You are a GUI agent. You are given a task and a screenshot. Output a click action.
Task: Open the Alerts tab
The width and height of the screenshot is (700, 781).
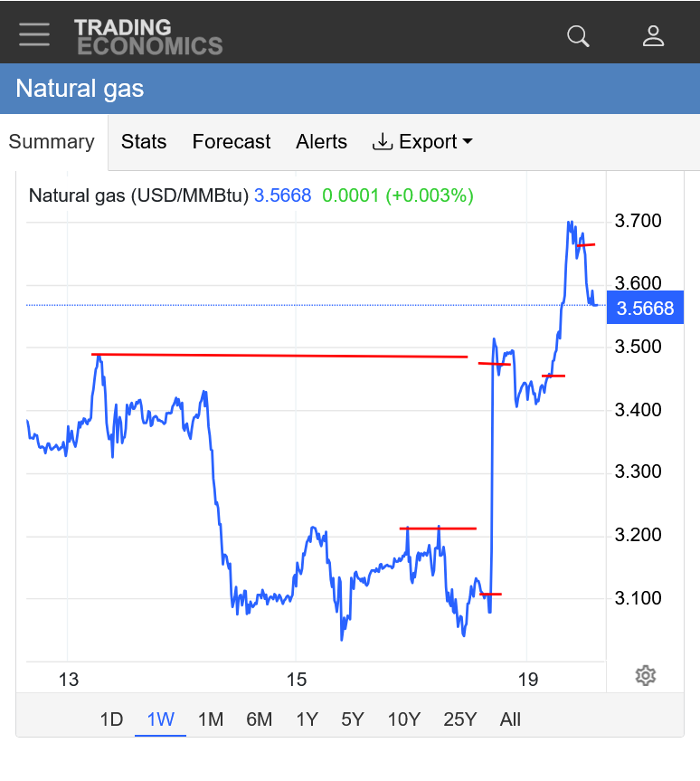pyautogui.click(x=321, y=142)
